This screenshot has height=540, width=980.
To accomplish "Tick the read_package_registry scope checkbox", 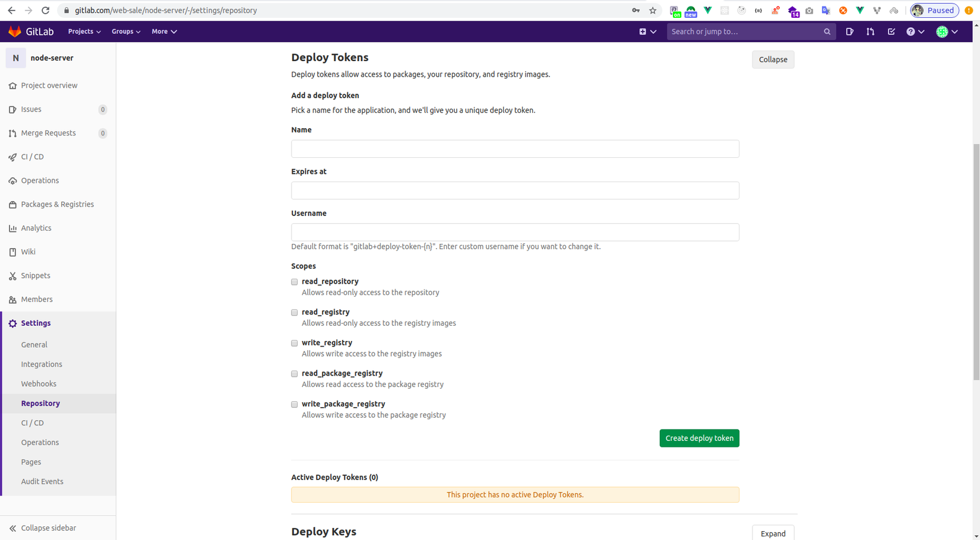I will [295, 374].
